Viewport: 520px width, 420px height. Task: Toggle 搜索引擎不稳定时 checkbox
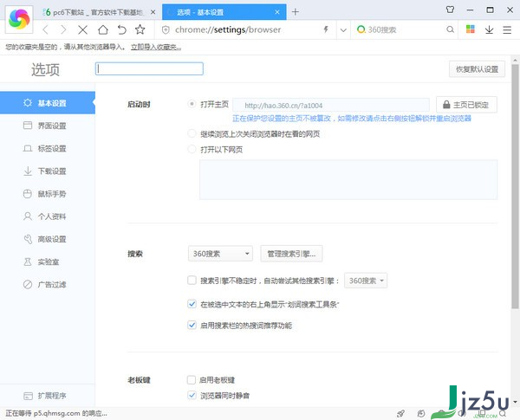point(192,281)
